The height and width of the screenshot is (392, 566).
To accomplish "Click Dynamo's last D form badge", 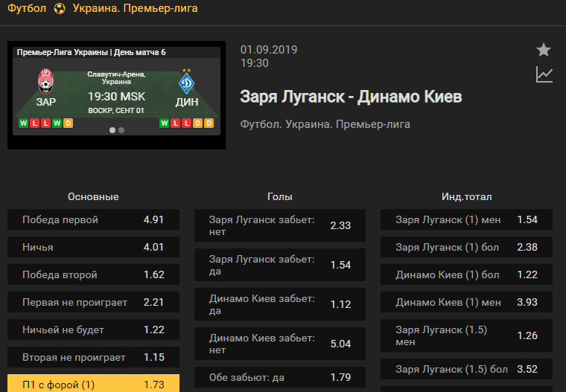I will pos(209,123).
